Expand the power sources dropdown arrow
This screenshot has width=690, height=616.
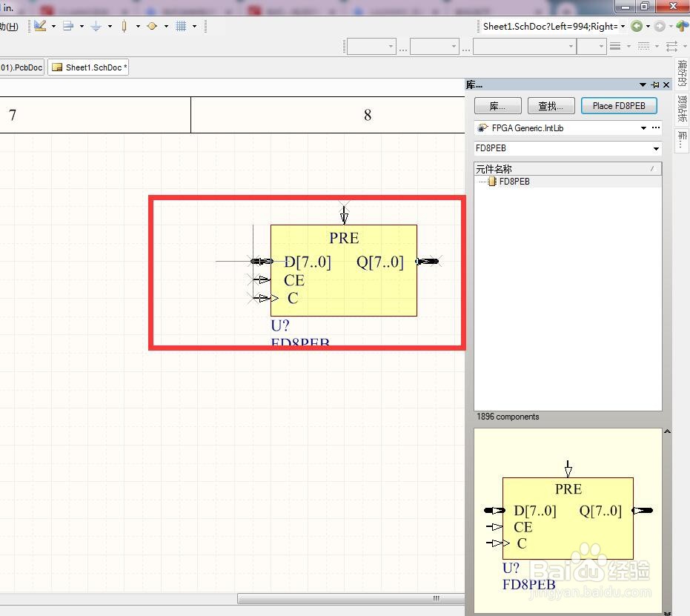click(x=110, y=27)
